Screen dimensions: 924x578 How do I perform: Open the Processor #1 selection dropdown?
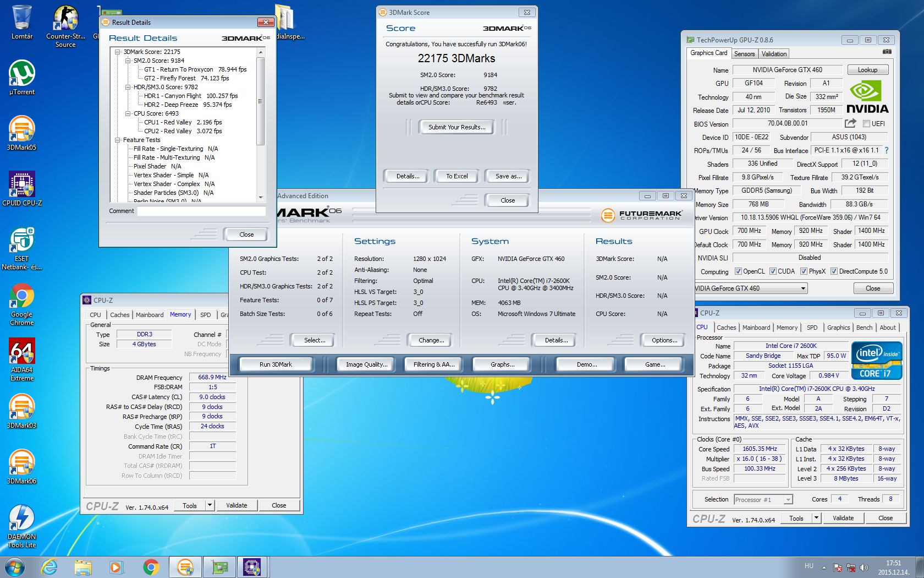pyautogui.click(x=788, y=500)
